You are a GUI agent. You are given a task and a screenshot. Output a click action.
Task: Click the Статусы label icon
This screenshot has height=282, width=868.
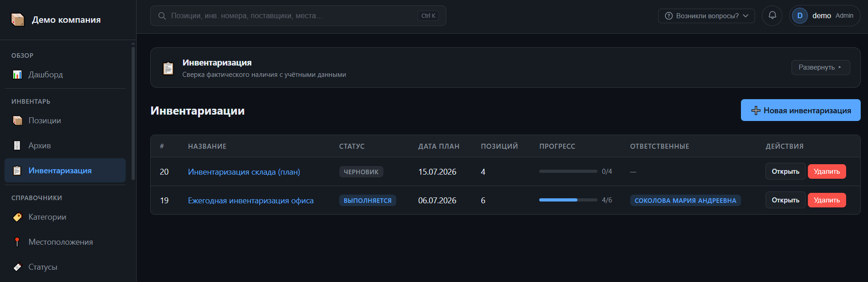tap(17, 267)
